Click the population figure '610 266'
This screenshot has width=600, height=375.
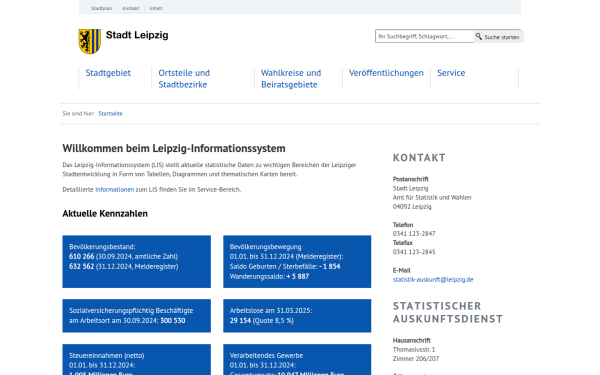tap(82, 256)
